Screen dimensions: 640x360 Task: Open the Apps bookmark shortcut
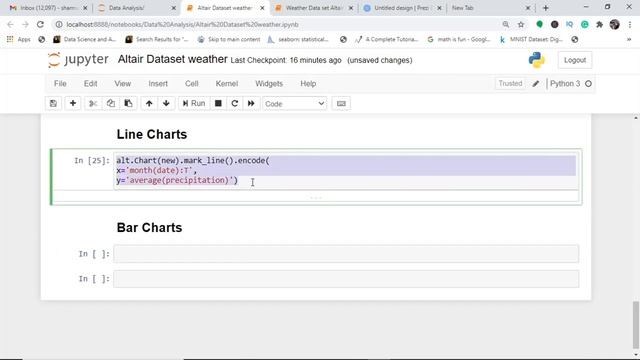[19, 40]
